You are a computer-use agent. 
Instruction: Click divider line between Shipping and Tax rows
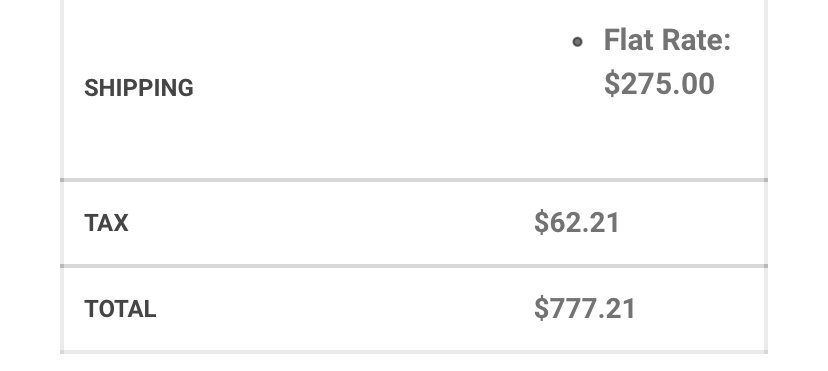click(414, 180)
